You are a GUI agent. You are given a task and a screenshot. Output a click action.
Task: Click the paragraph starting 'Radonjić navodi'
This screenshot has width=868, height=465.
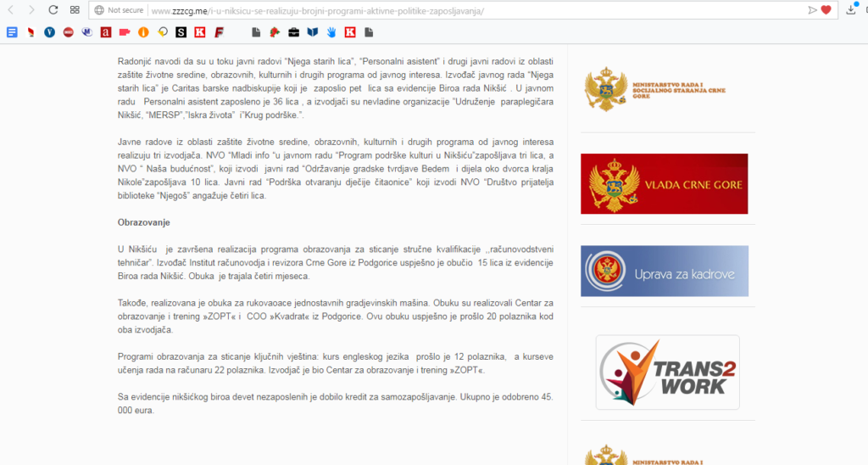(x=336, y=88)
